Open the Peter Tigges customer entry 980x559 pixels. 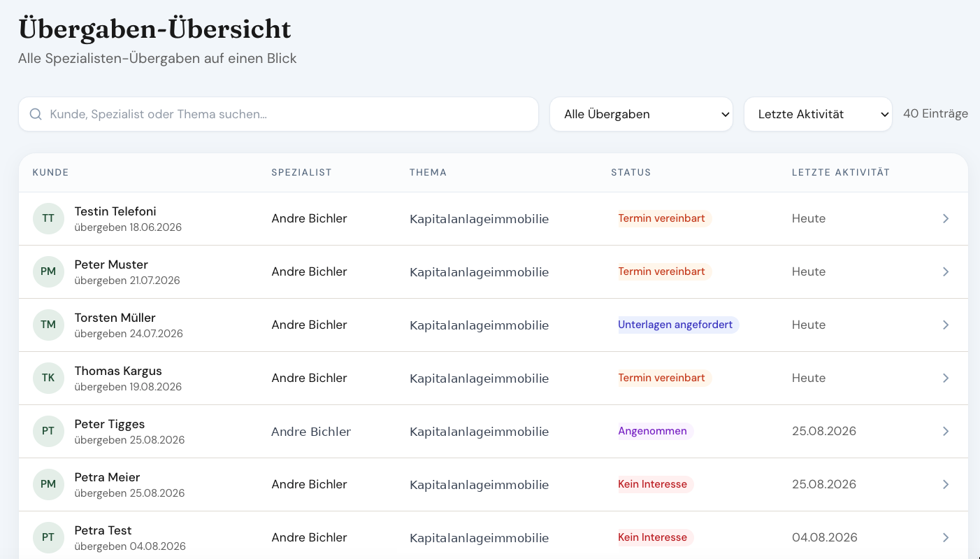(493, 432)
